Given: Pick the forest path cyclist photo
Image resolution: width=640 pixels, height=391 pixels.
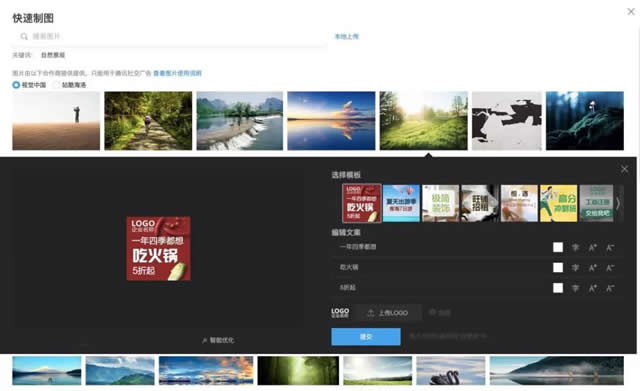Looking at the screenshot, I should pos(148,121).
